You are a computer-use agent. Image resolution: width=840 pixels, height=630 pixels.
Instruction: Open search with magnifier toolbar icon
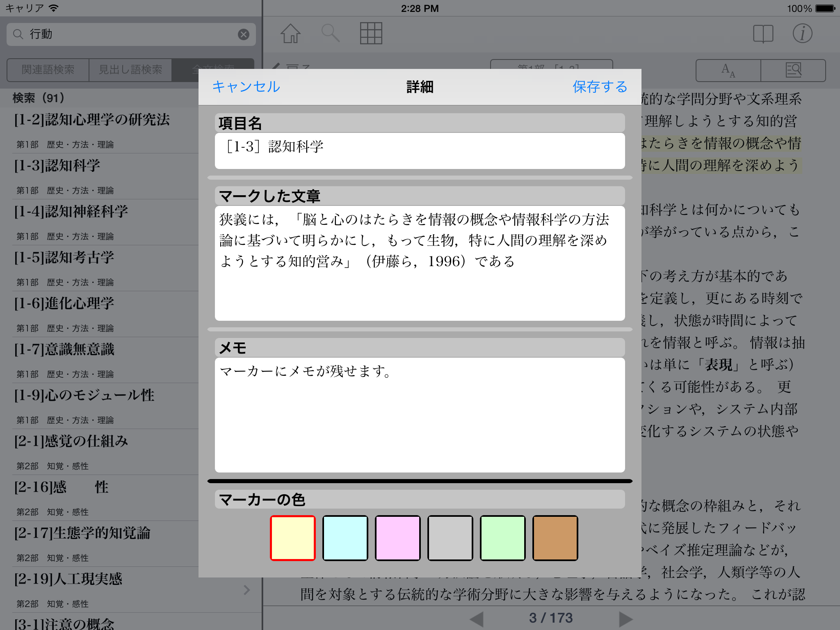click(x=330, y=34)
